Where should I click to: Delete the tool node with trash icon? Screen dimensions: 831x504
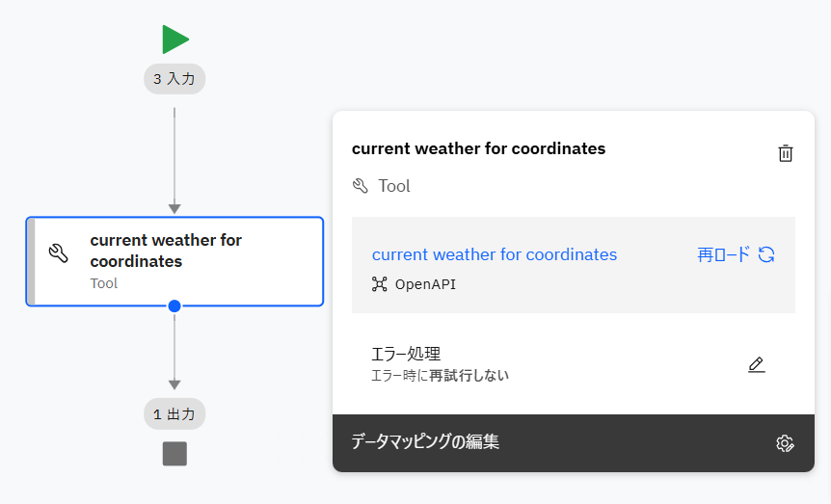coord(786,153)
